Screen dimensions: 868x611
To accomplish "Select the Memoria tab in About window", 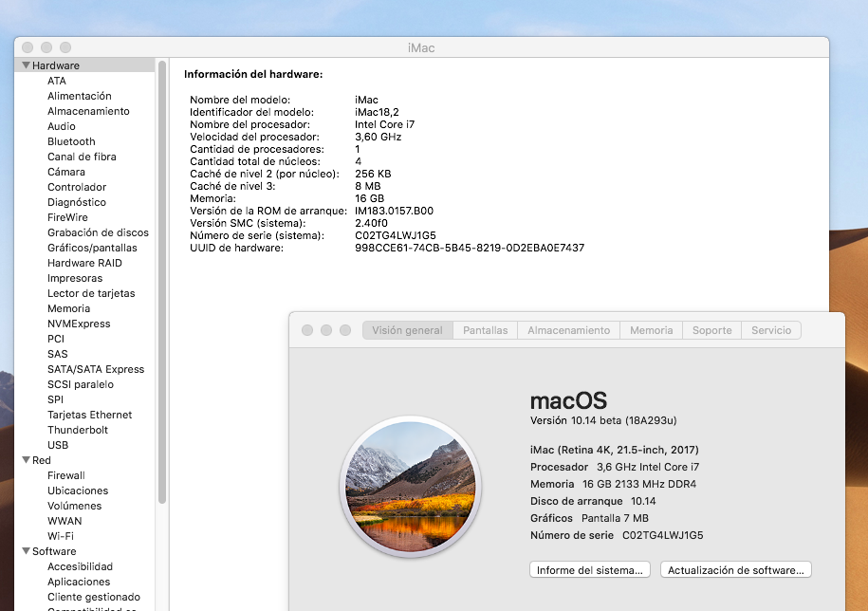I will point(651,330).
